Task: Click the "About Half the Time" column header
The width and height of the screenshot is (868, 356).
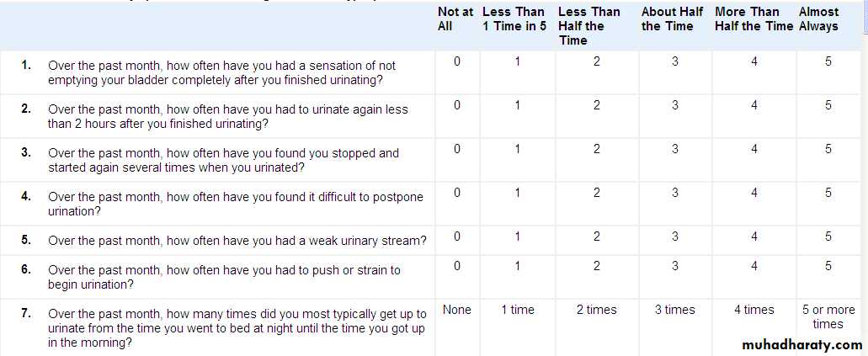Action: pyautogui.click(x=672, y=19)
